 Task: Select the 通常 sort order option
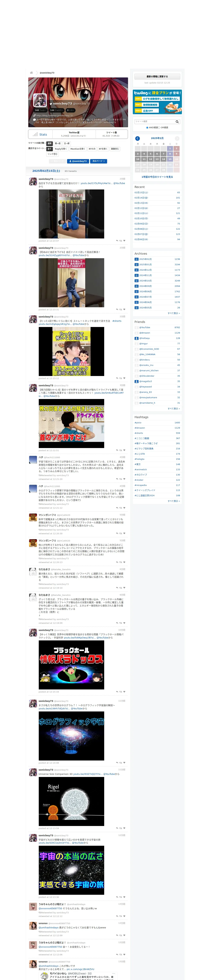click(x=50, y=143)
